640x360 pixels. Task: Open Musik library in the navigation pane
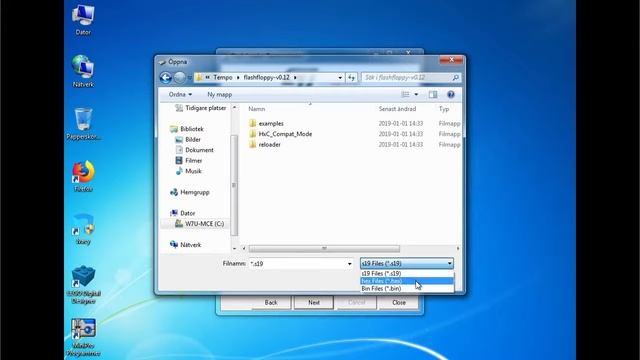coord(188,171)
